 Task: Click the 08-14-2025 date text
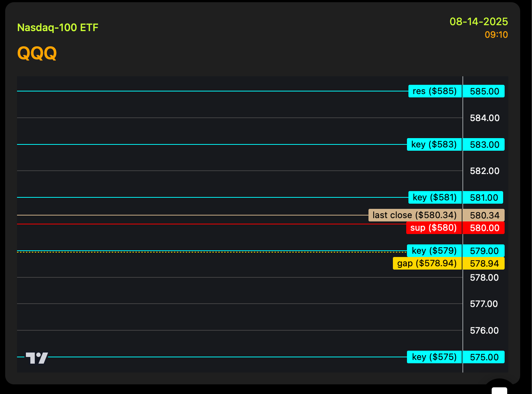479,21
